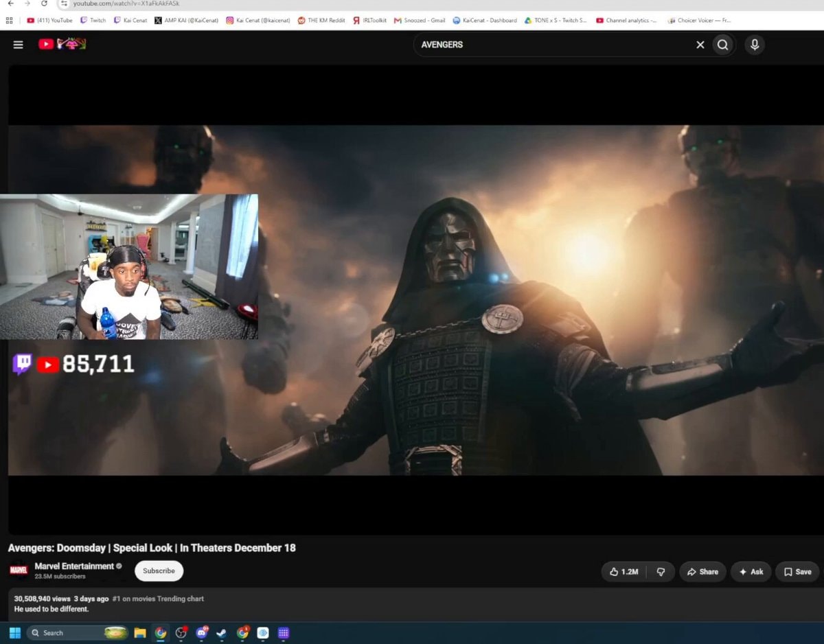
Task: Click the Twitch logo on overlay
Action: click(x=22, y=364)
